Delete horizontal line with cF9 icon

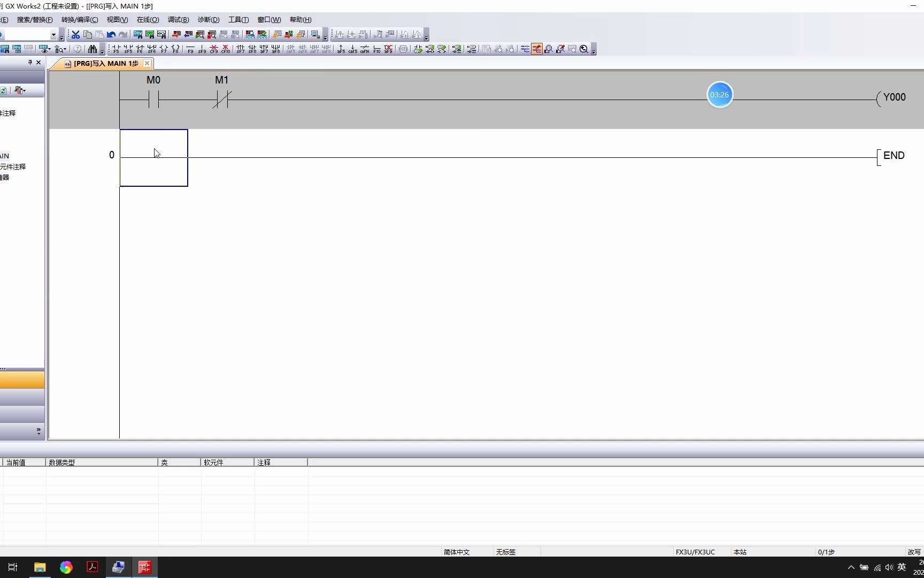[x=214, y=49]
